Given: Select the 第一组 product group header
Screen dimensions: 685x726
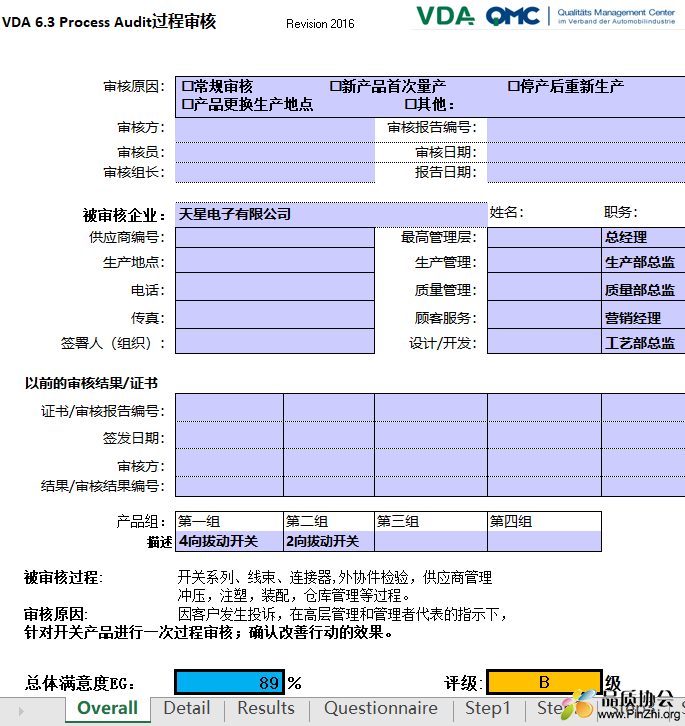Looking at the screenshot, I should 229,521.
